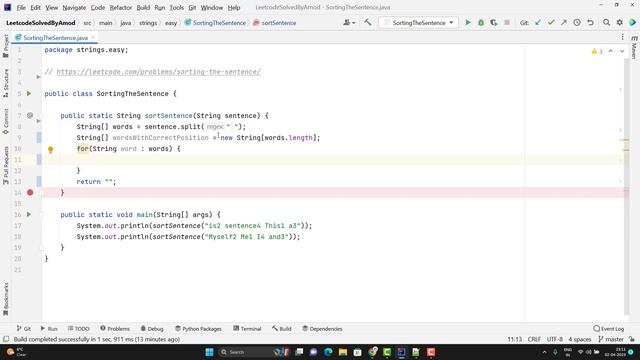Click the sortSentence breadcrumb
Screen dimensions: 640x360
pos(275,23)
